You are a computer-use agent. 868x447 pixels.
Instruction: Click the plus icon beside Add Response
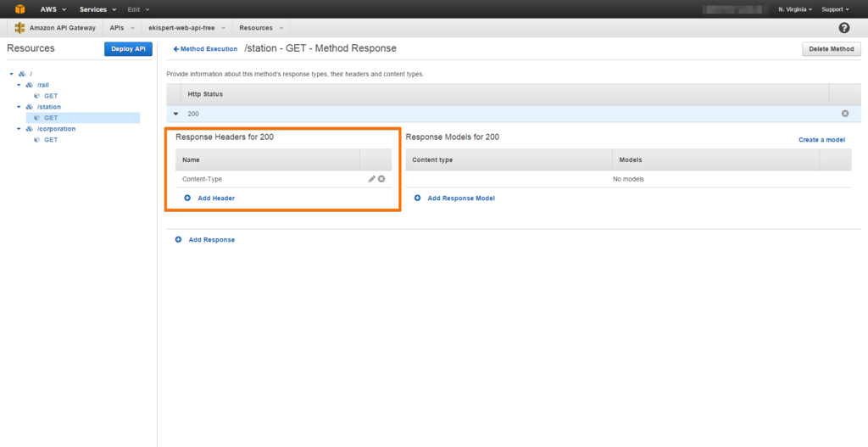[x=178, y=240]
